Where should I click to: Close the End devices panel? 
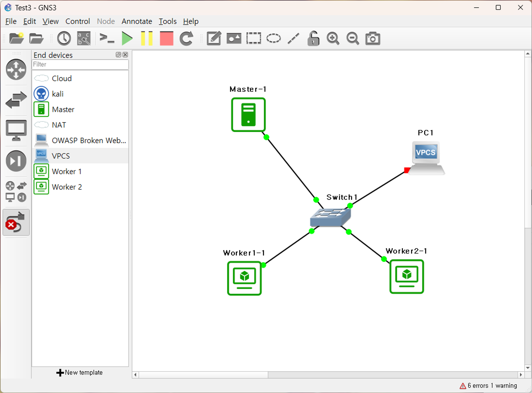tap(125, 55)
